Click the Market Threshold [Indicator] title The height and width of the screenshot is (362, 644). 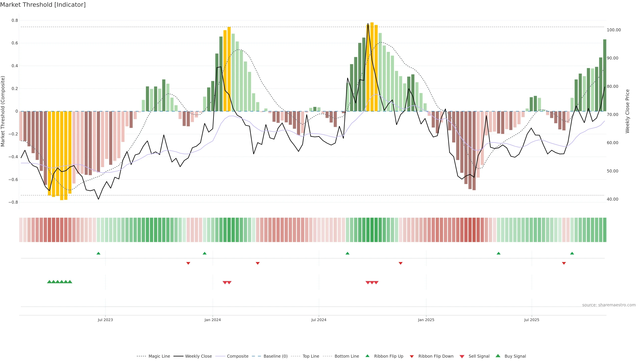point(43,5)
